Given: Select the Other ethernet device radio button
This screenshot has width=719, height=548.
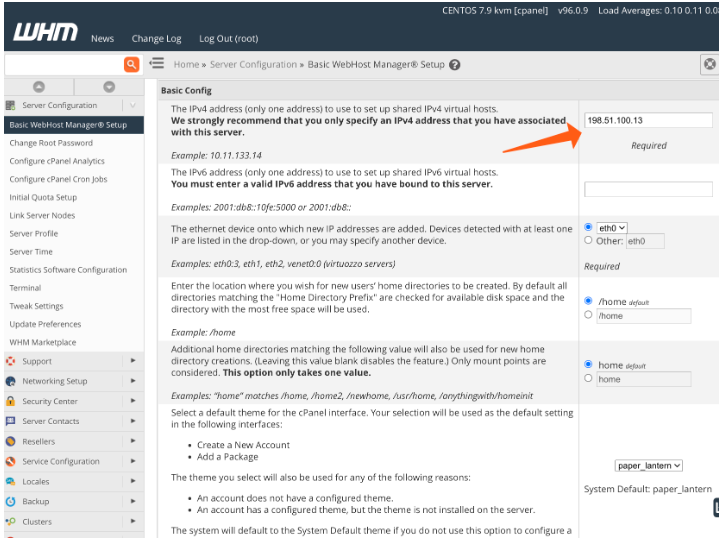Looking at the screenshot, I should [x=589, y=240].
